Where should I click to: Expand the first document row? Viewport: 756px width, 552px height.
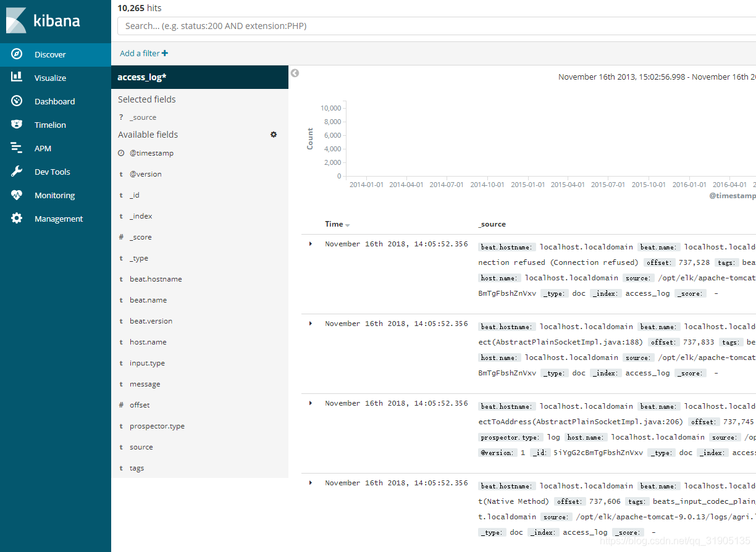coord(310,243)
